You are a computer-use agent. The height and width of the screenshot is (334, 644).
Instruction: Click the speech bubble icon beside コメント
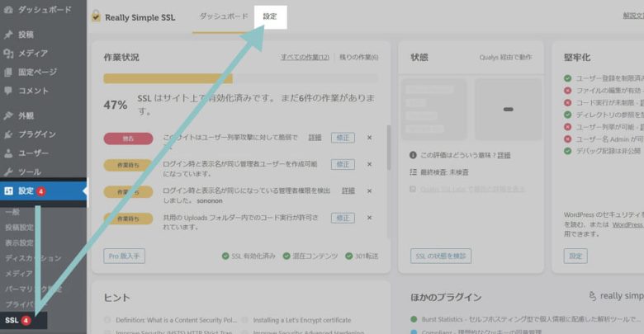point(8,91)
